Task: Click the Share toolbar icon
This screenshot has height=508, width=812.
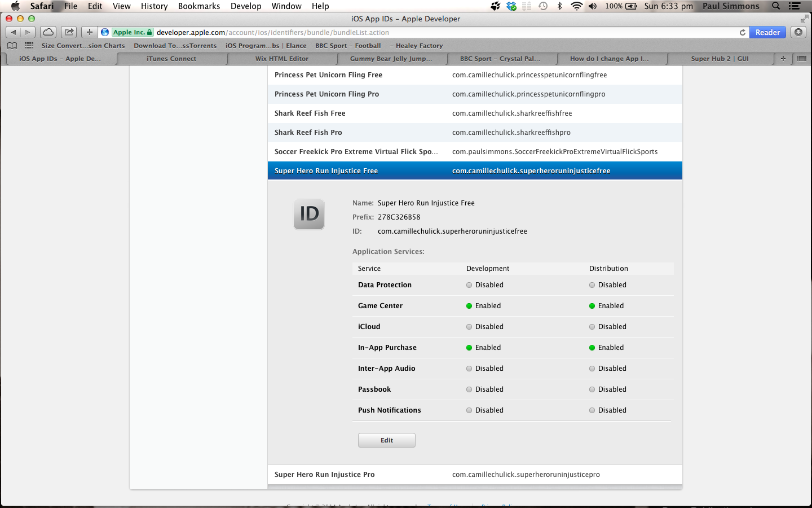Action: point(69,32)
